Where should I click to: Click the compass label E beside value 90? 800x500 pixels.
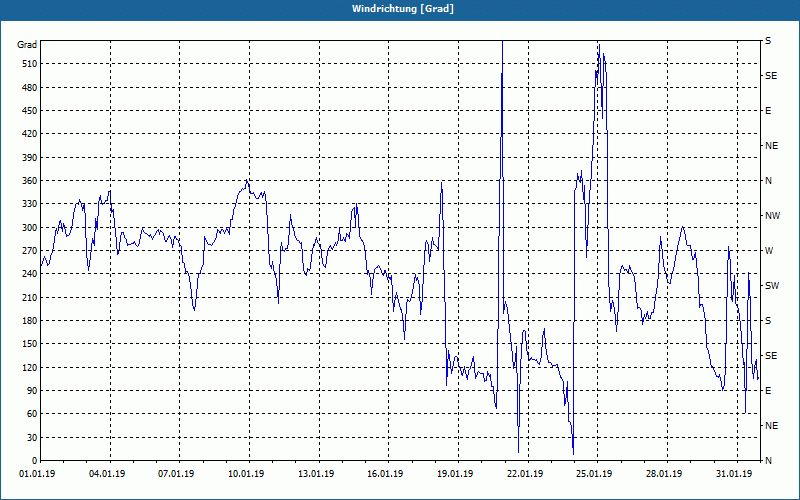click(768, 391)
